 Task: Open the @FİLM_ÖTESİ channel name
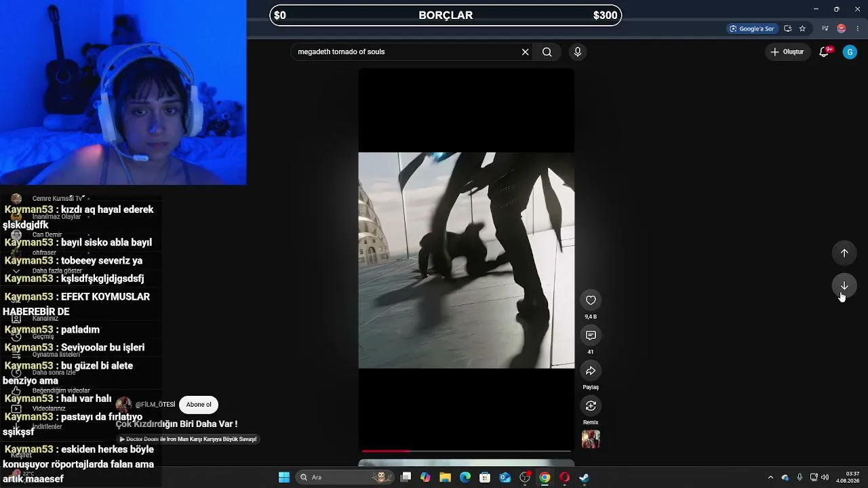[x=155, y=405]
